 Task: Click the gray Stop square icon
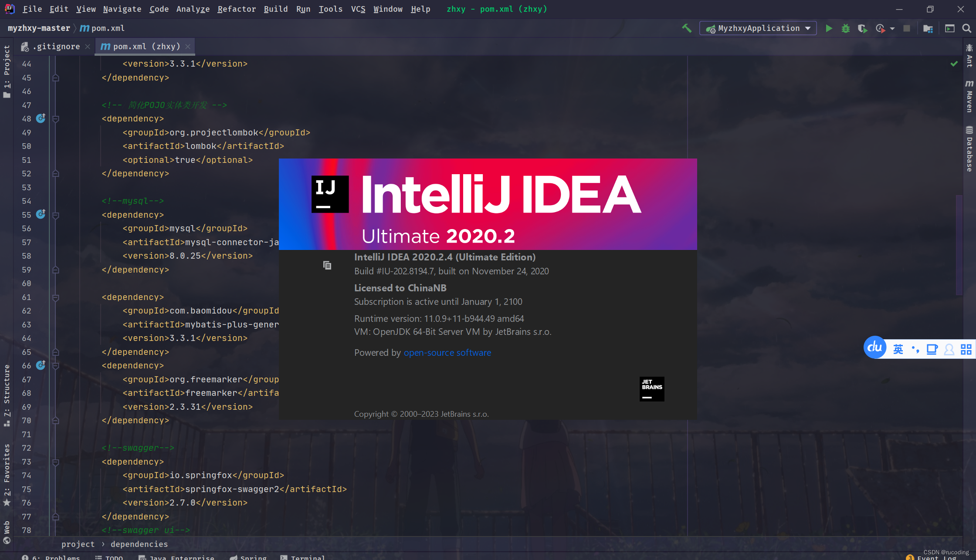click(907, 28)
